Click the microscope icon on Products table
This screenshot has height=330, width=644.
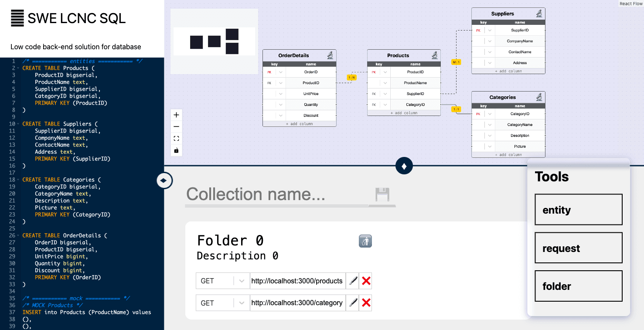coord(435,55)
